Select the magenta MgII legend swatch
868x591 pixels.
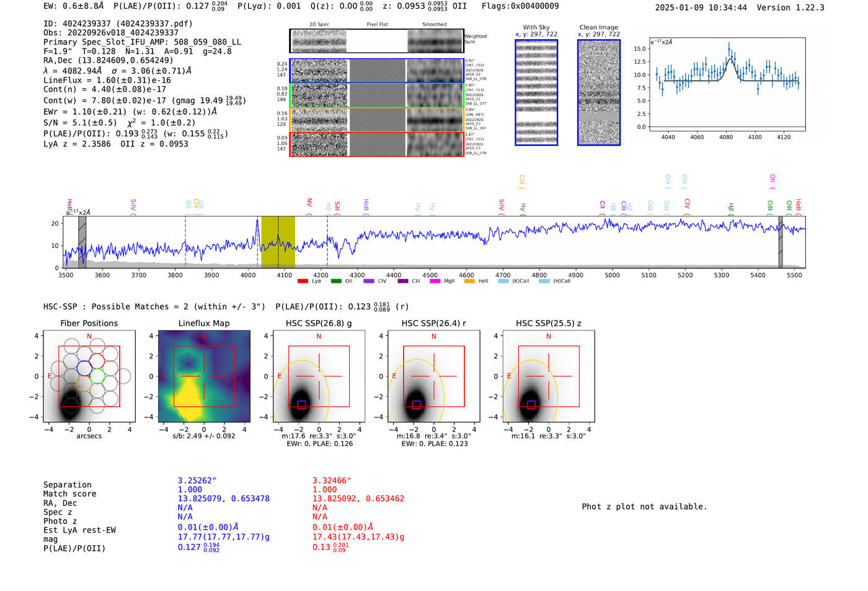(x=435, y=282)
